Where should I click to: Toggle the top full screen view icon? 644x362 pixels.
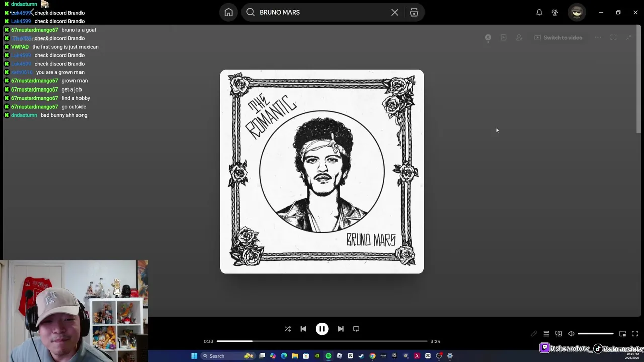click(613, 38)
